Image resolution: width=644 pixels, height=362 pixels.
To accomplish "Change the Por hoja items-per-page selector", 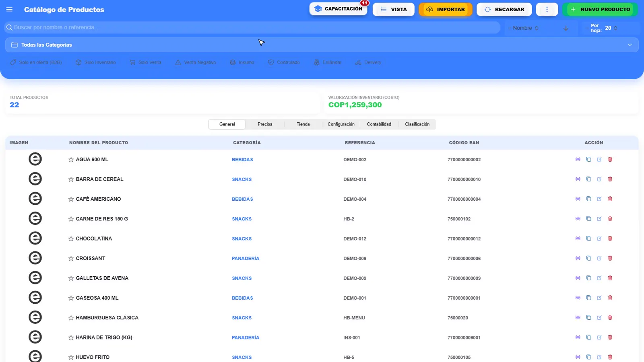I will (611, 28).
